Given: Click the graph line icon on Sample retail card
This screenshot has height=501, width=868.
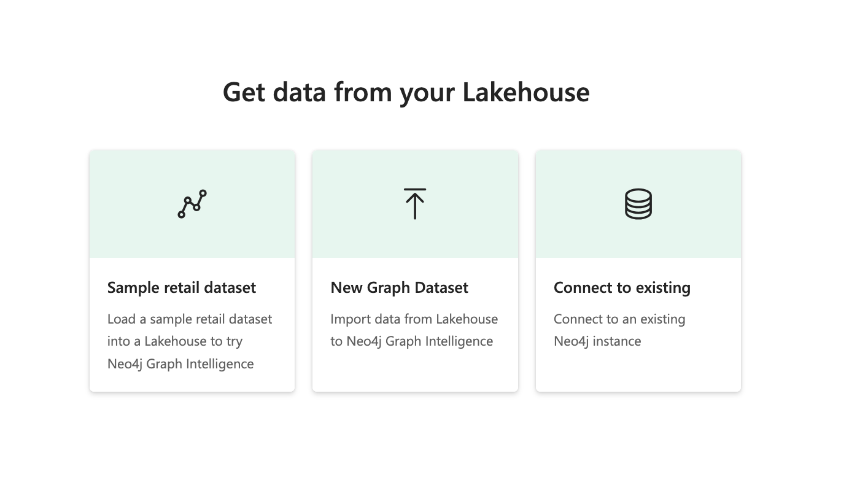Looking at the screenshot, I should tap(192, 204).
